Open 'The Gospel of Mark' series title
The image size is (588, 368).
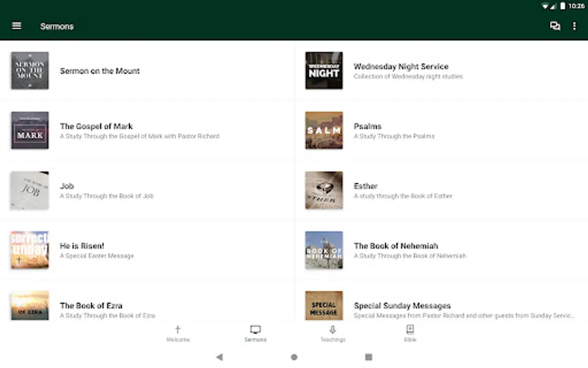pos(96,126)
